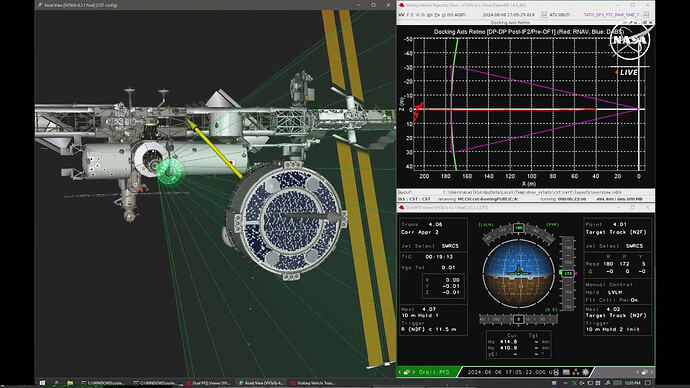Click Trans 4.06 header
Viewport: 690px width, 388px height.
[x=422, y=224]
